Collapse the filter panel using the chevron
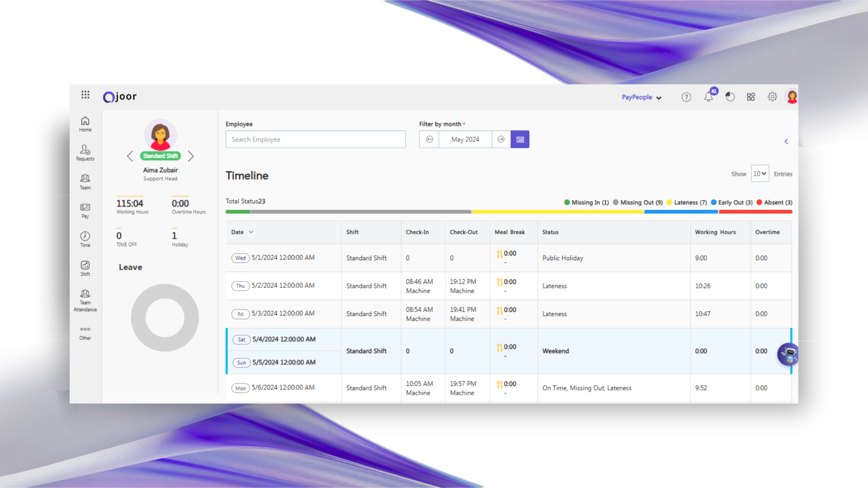Screen dimensions: 868x488 [x=786, y=141]
